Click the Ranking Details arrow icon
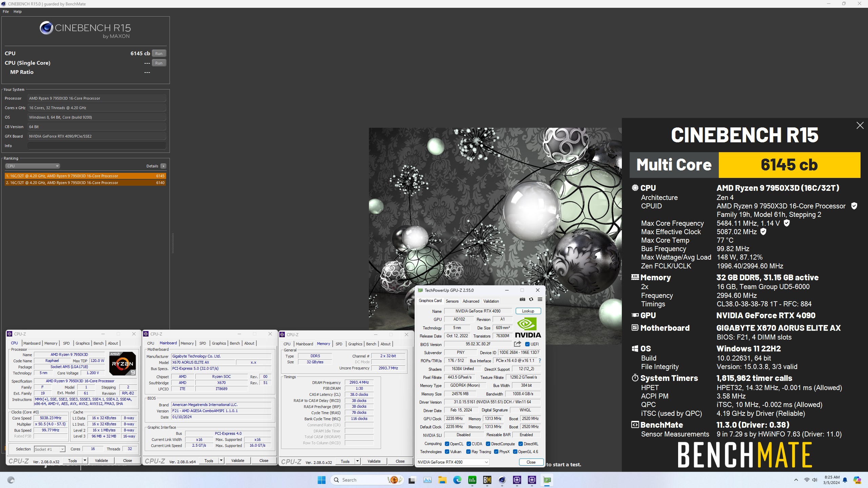The image size is (868, 488). pos(163,166)
